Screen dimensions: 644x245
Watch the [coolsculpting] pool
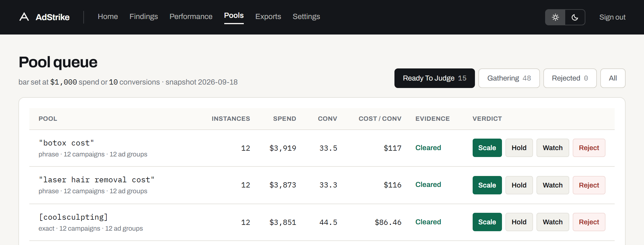click(553, 222)
